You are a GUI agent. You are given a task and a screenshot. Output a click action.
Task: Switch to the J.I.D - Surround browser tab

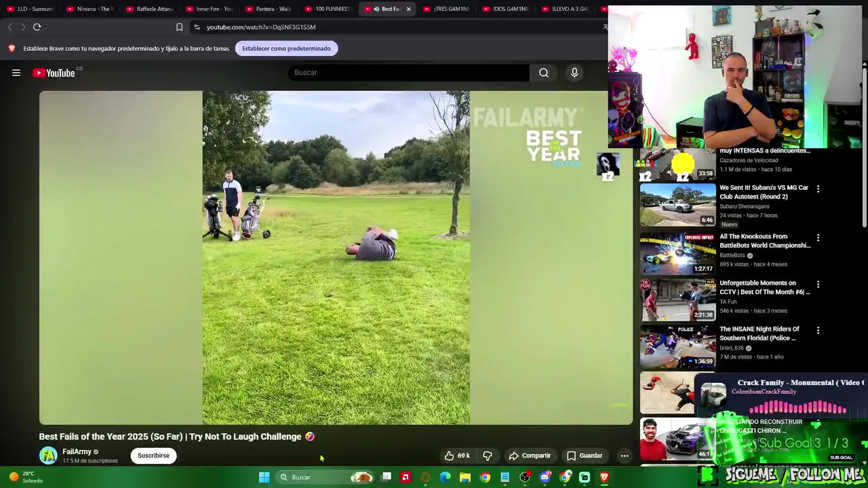[x=30, y=9]
